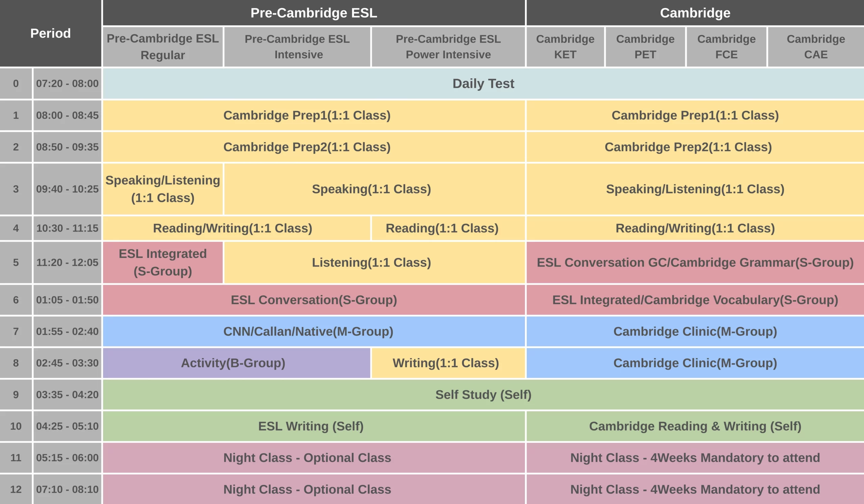Select the CNN/Callan/Native(M-Group) cell
The width and height of the screenshot is (864, 504).
[x=308, y=331]
